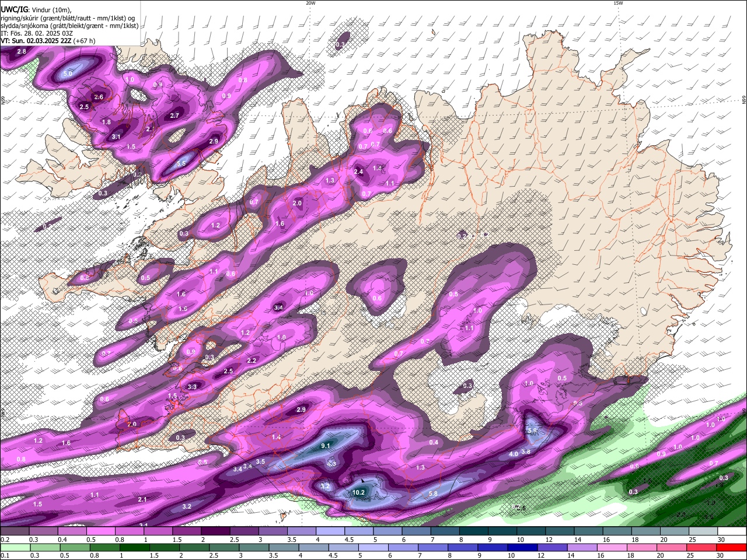Click the '20W' longitude label
This screenshot has height=560, width=747.
[310, 3]
